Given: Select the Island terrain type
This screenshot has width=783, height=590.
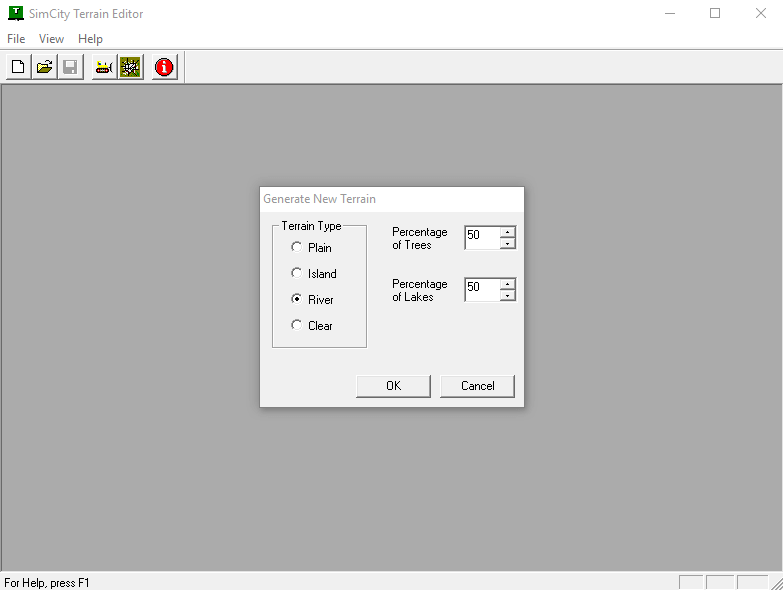Looking at the screenshot, I should 314,274.
